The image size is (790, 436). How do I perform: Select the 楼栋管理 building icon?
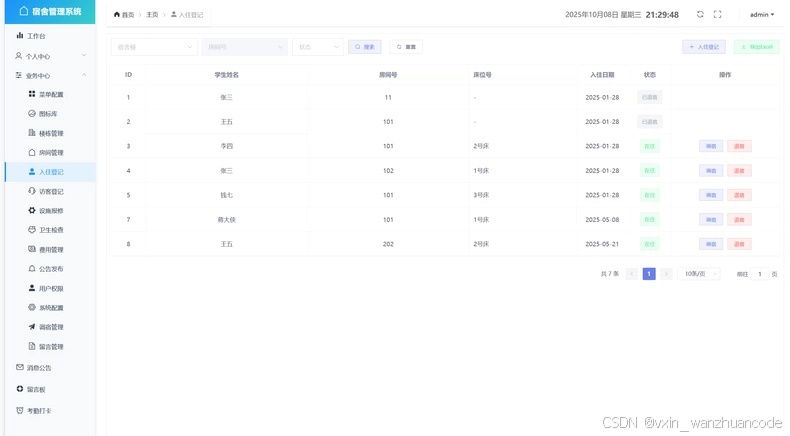click(x=32, y=133)
